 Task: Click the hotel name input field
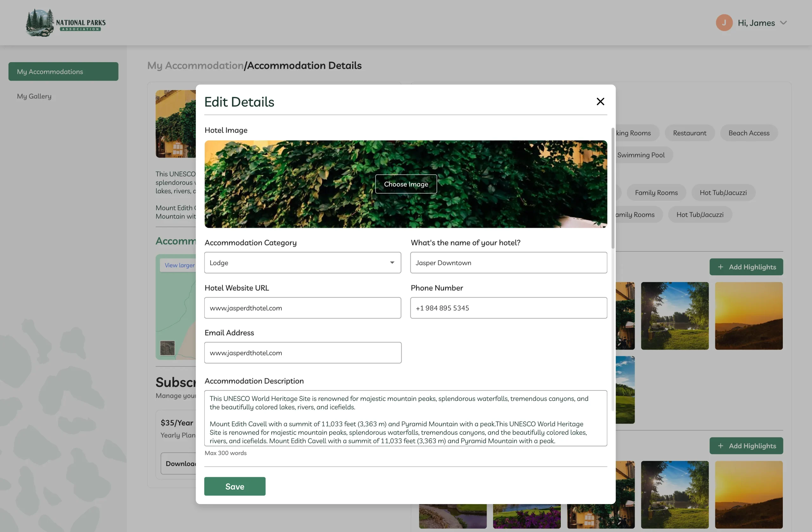pos(508,262)
